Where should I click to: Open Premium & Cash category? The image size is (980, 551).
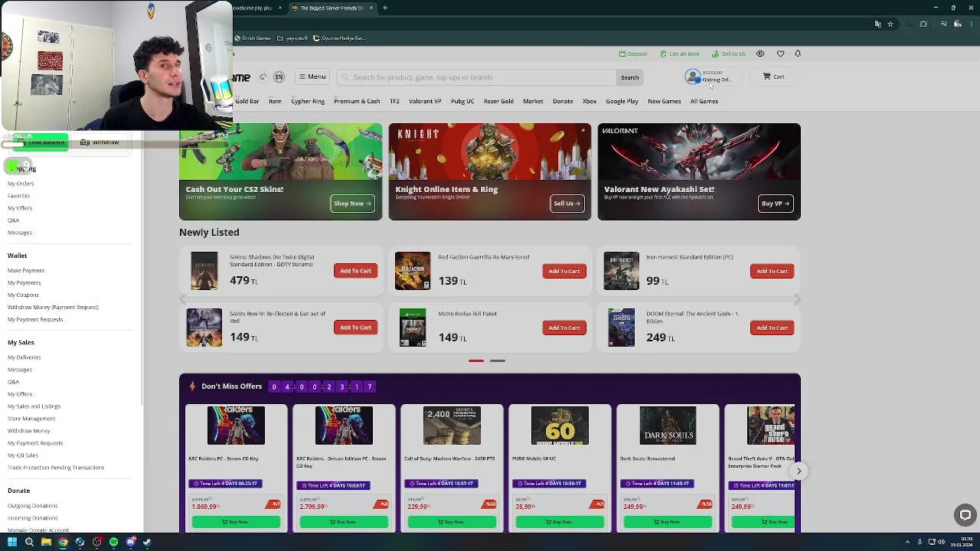pos(357,101)
